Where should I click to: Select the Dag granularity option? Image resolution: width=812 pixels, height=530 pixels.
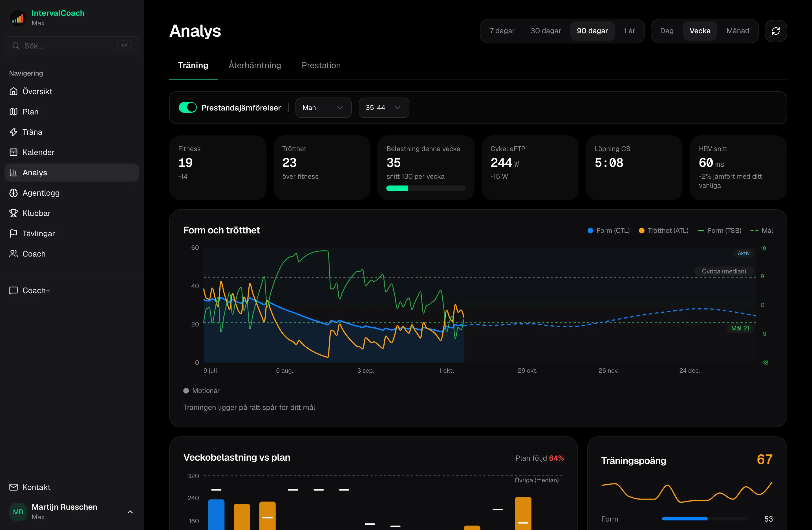(667, 31)
